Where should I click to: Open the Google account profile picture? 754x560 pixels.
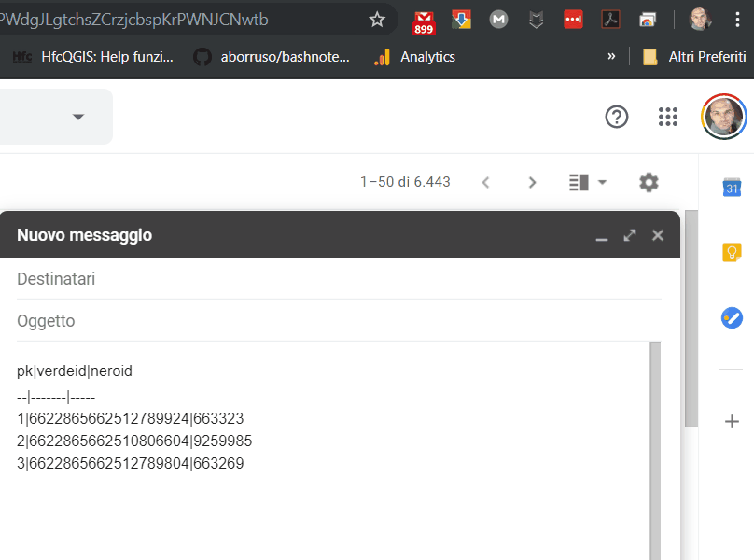tap(724, 117)
